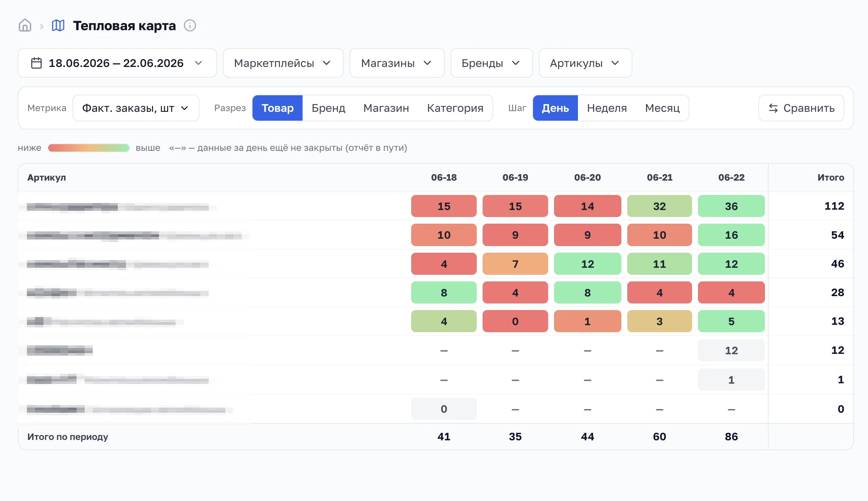Set the step to Месяц
868x501 pixels.
[x=662, y=108]
